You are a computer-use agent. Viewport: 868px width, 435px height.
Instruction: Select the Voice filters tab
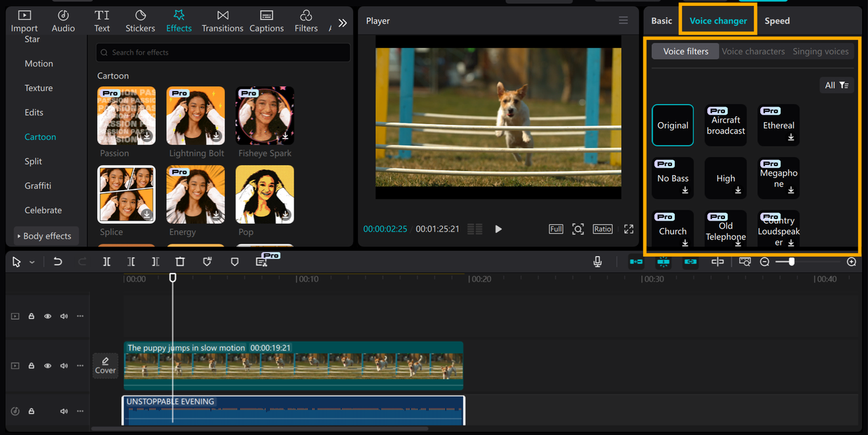[686, 52]
